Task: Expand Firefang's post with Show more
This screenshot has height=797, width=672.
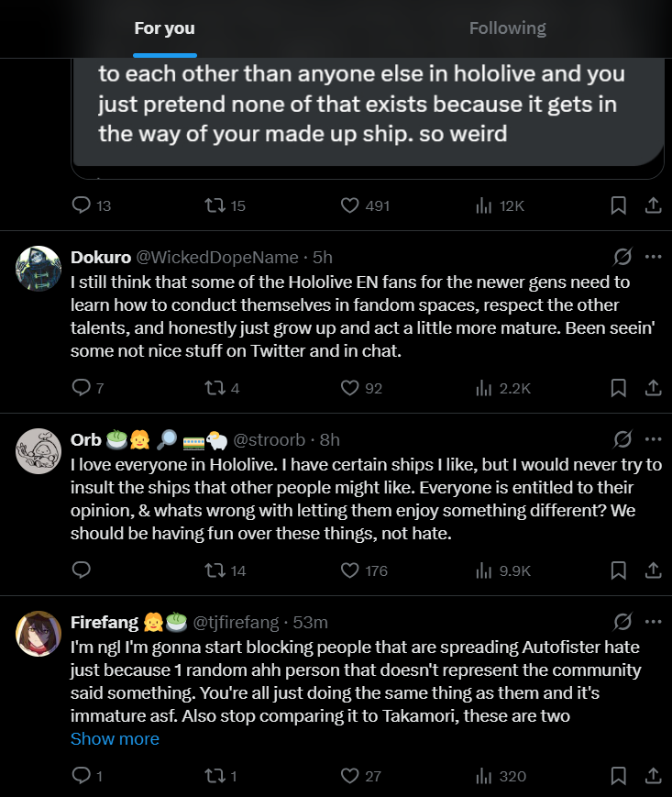Action: [x=115, y=738]
